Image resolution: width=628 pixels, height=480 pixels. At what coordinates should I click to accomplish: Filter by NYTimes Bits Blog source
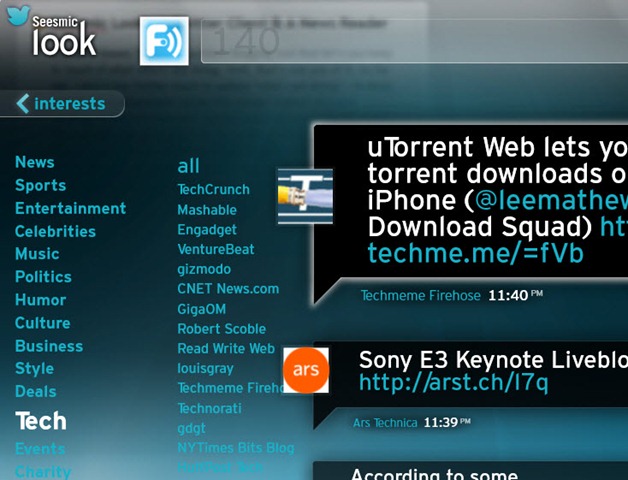tap(236, 448)
